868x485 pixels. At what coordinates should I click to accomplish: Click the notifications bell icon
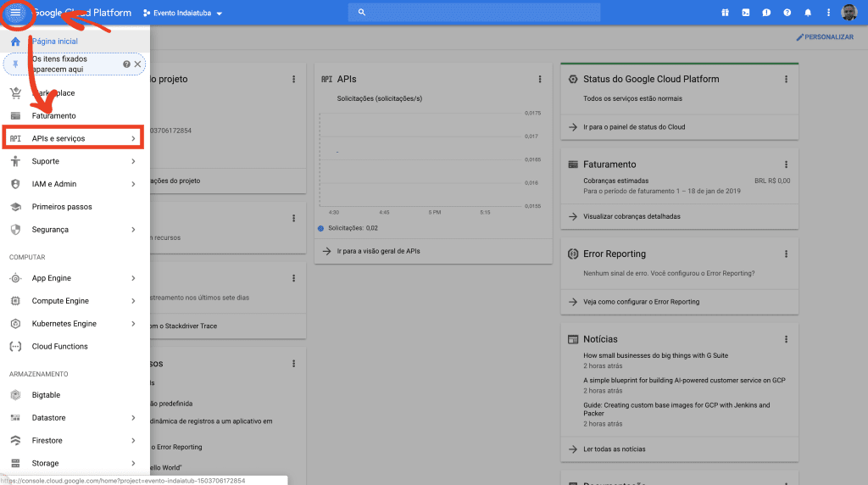(808, 13)
